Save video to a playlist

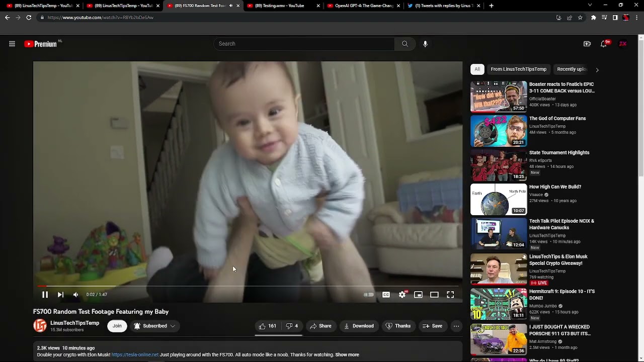pos(432,326)
